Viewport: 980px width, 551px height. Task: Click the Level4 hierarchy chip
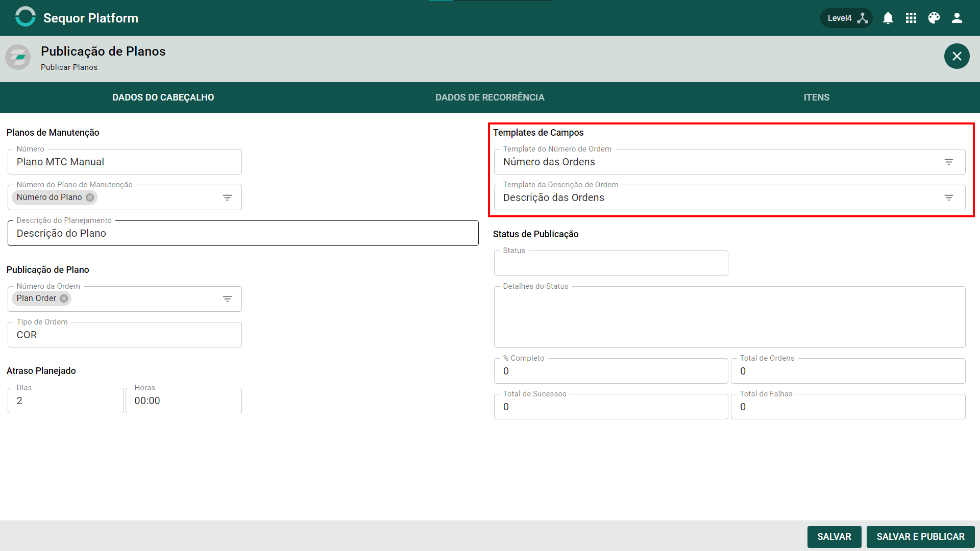(846, 18)
